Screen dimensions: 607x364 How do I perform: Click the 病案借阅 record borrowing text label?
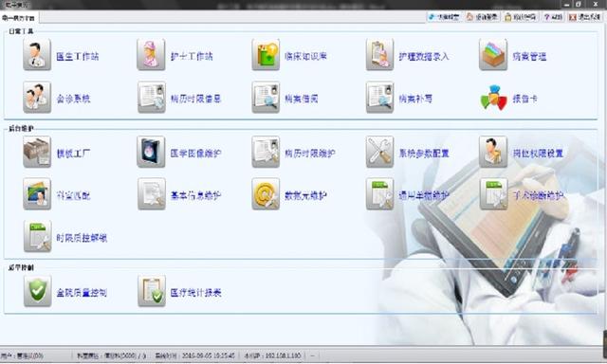[x=302, y=99]
